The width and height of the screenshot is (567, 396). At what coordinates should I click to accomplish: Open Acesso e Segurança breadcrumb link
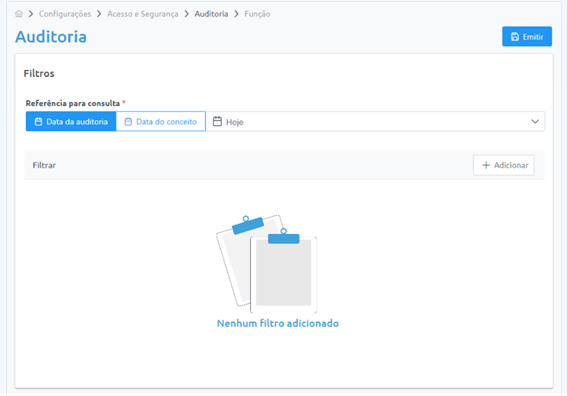pos(143,14)
